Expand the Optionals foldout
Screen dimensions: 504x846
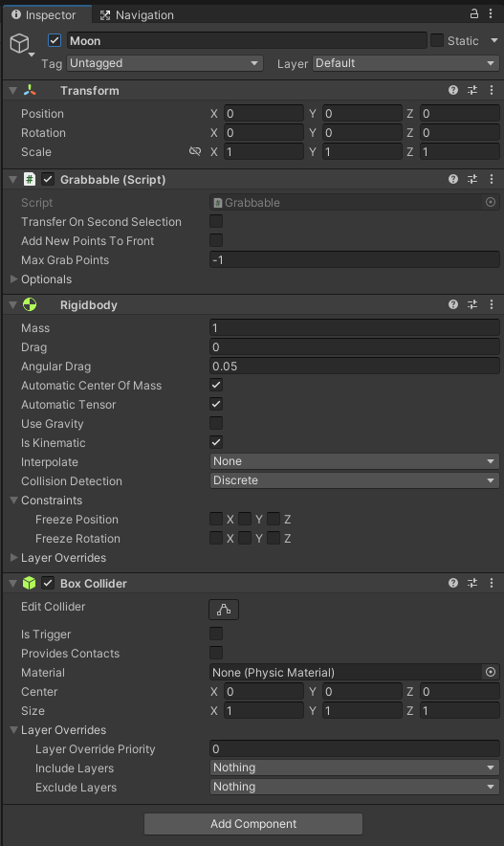point(14,278)
